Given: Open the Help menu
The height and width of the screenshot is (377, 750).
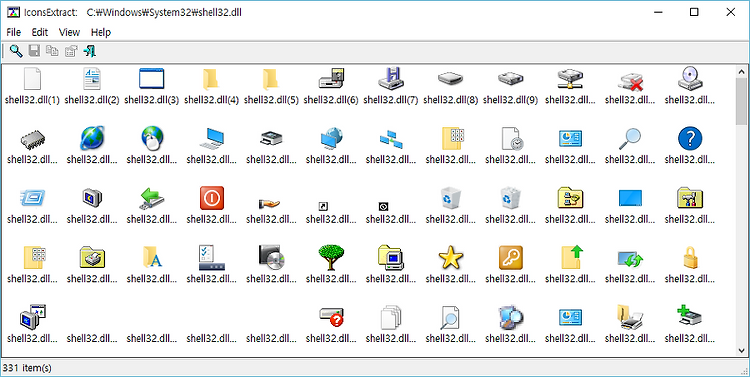Looking at the screenshot, I should click(x=101, y=33).
